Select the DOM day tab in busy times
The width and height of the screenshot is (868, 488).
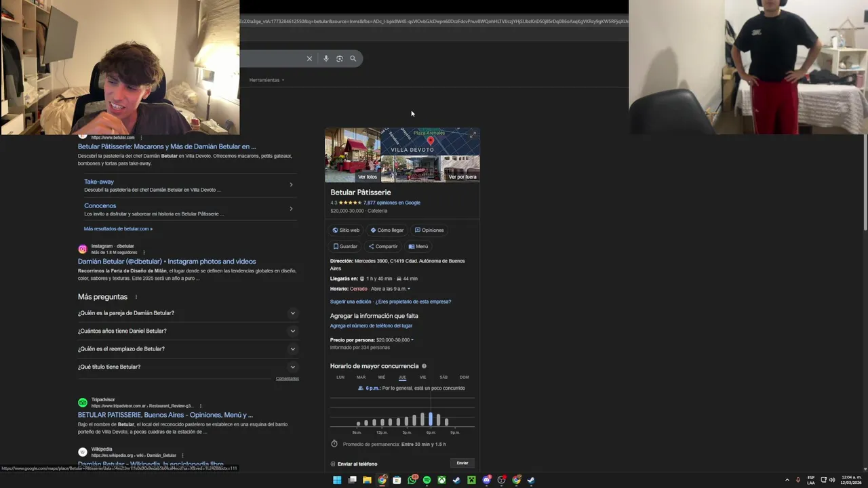click(464, 378)
